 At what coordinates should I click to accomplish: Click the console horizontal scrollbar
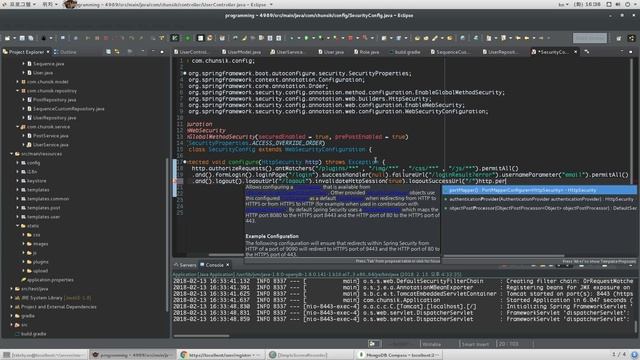click(x=202, y=336)
